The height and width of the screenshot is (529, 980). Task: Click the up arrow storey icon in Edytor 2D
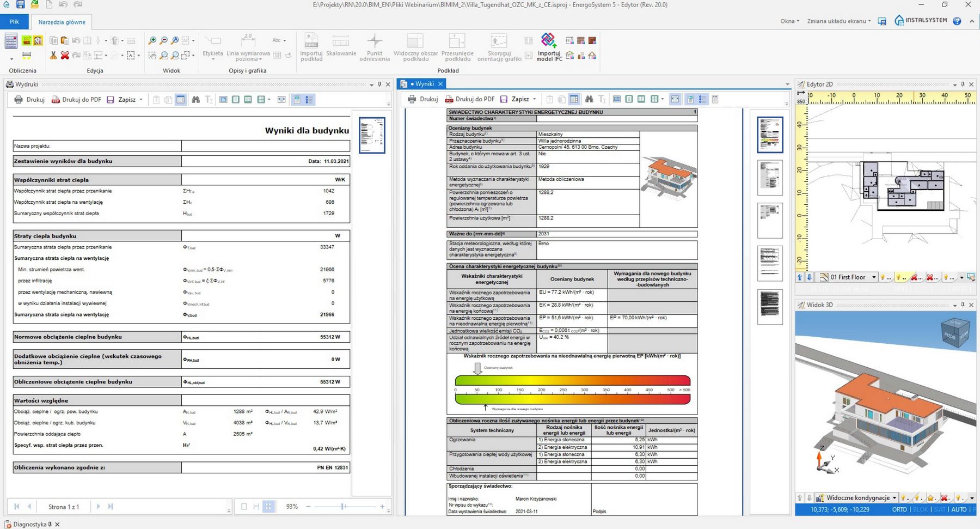(800, 277)
